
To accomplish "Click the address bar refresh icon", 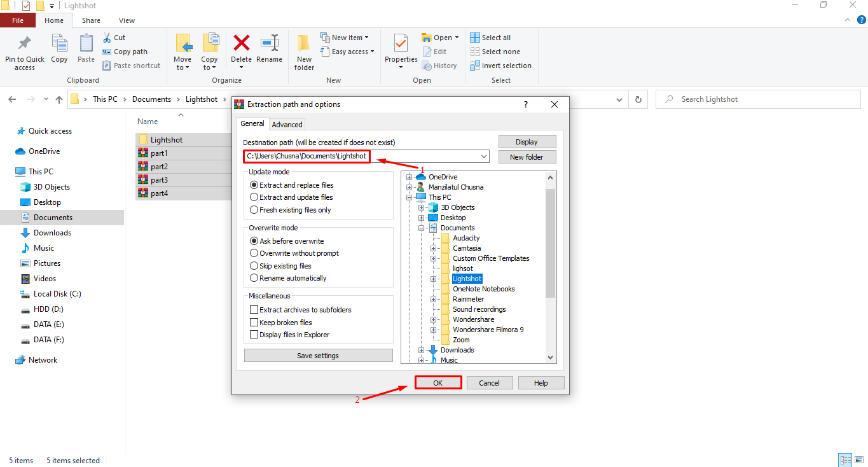I will pos(638,99).
